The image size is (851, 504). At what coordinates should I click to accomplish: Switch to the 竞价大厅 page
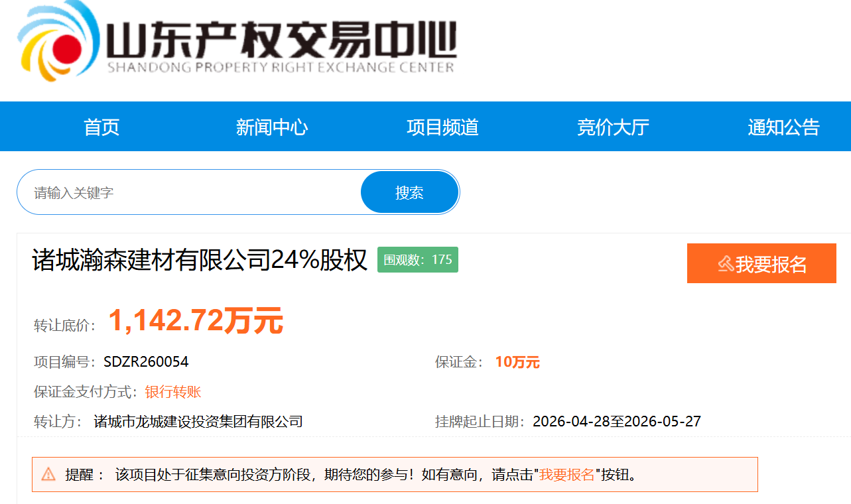point(613,127)
